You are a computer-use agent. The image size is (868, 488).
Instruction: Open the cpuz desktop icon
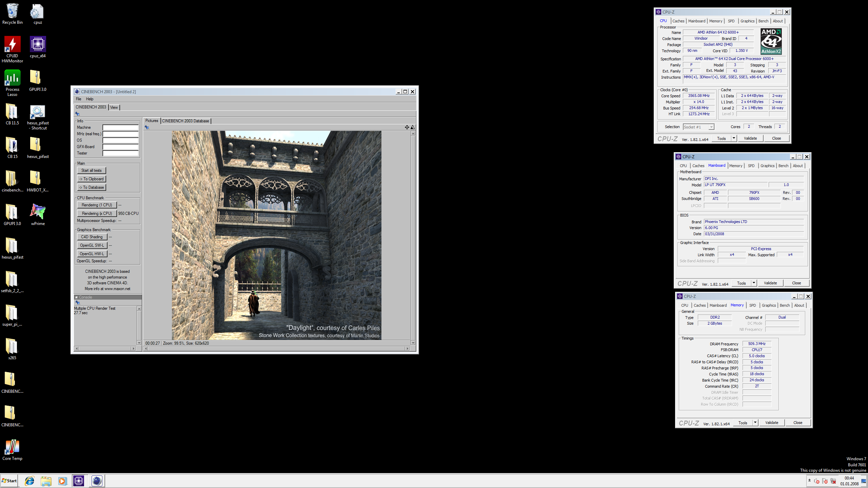(38, 14)
